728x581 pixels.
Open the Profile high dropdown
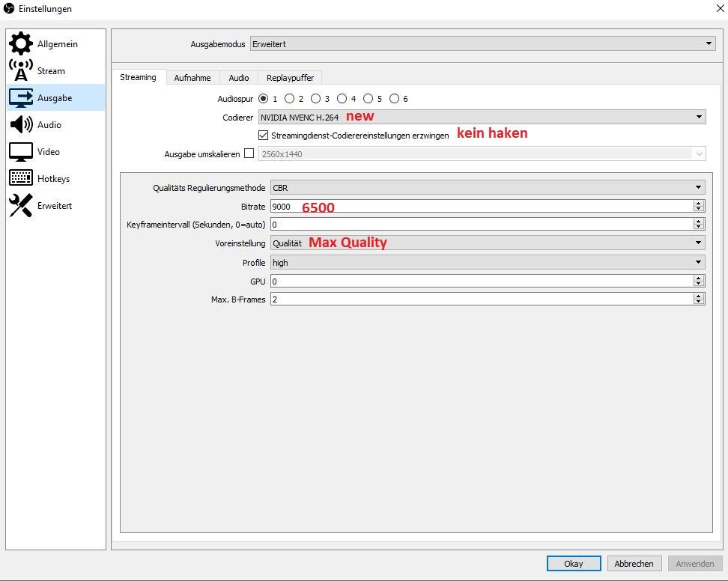coord(488,262)
